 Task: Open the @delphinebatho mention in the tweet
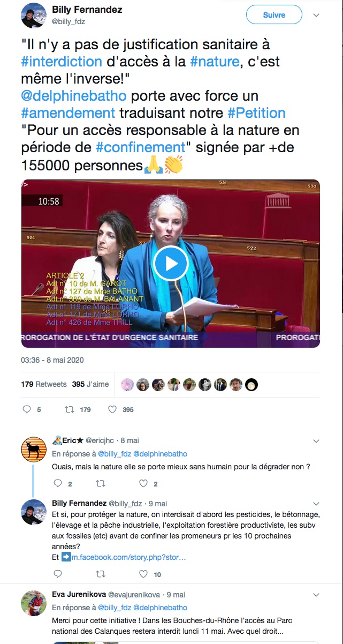(x=74, y=96)
